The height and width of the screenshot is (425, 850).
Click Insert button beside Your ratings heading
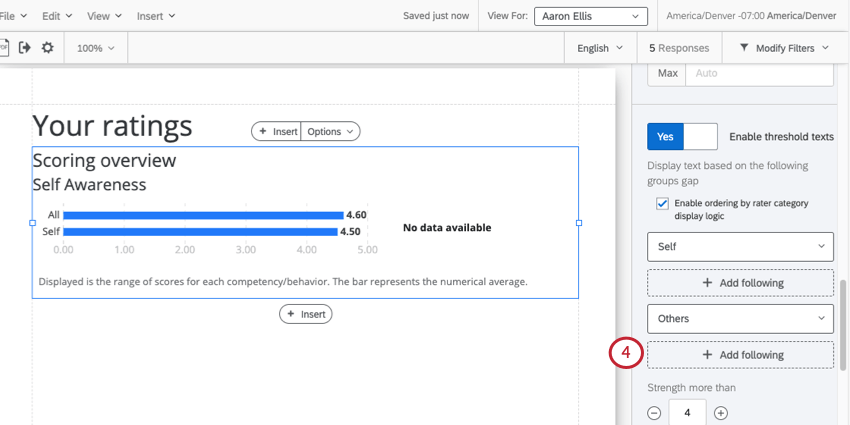click(276, 131)
